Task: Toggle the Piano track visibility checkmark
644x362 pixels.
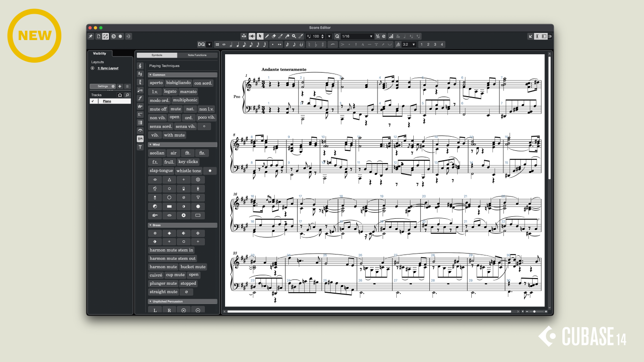Action: coord(92,101)
